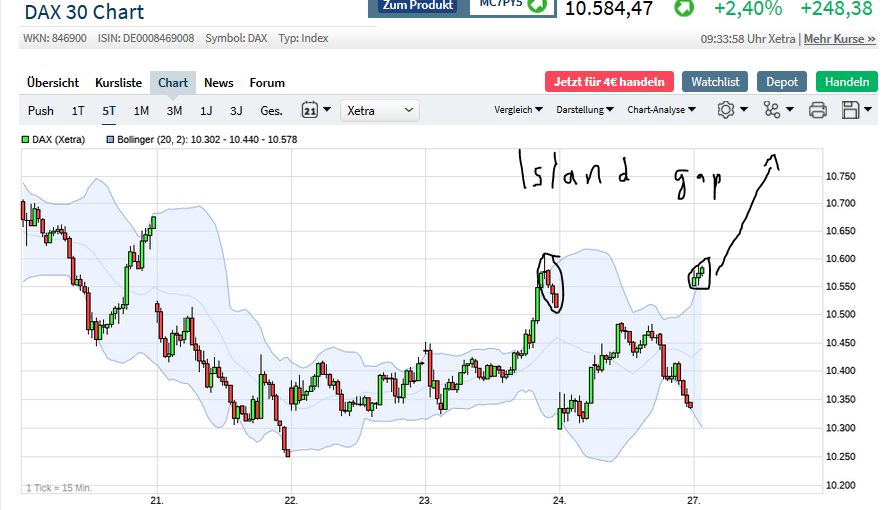Open the Darstellung dropdown

585,110
